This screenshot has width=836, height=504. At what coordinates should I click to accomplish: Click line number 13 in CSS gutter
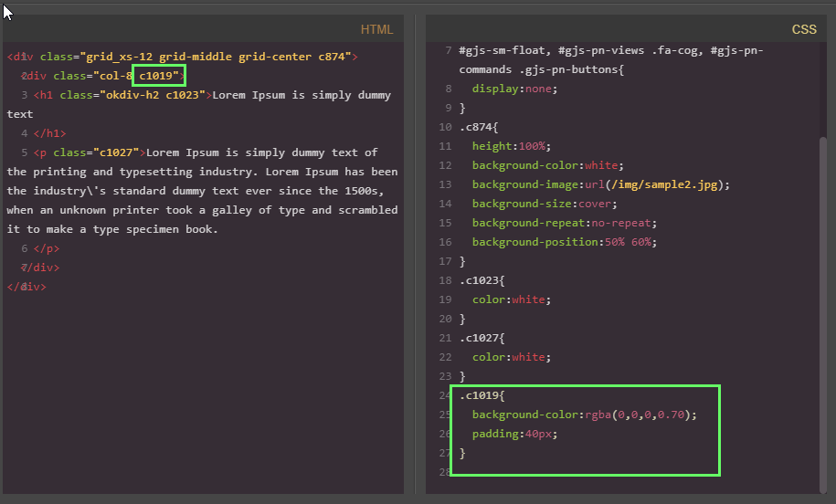click(445, 184)
